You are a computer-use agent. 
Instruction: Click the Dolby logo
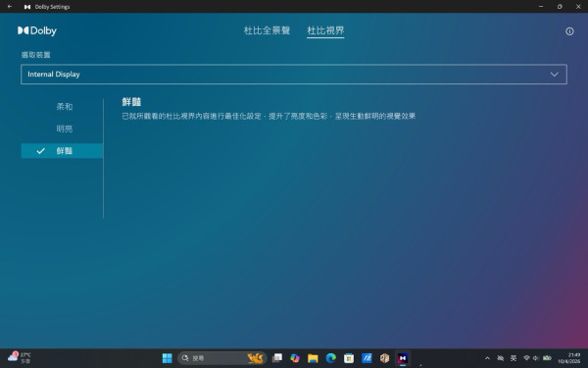tap(37, 30)
